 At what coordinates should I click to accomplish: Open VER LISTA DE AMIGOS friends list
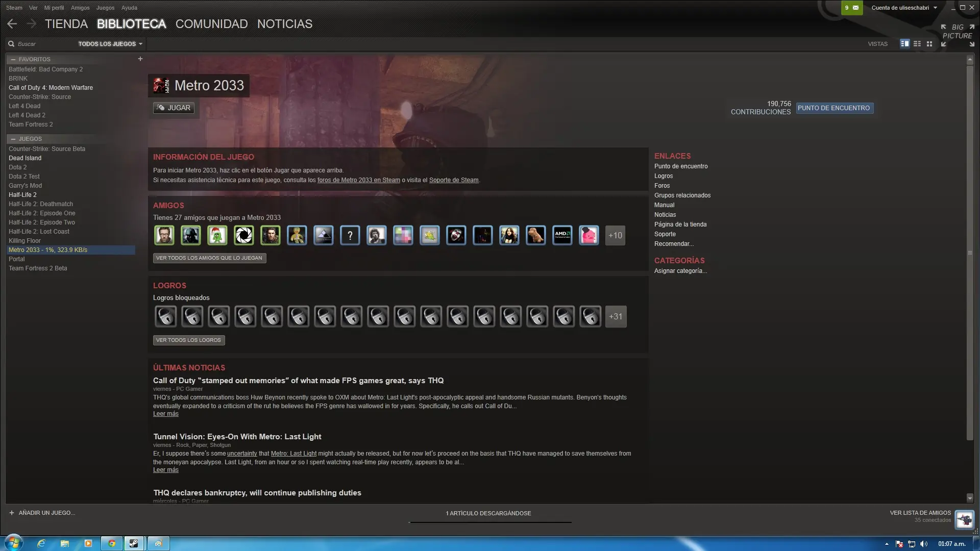pyautogui.click(x=920, y=513)
